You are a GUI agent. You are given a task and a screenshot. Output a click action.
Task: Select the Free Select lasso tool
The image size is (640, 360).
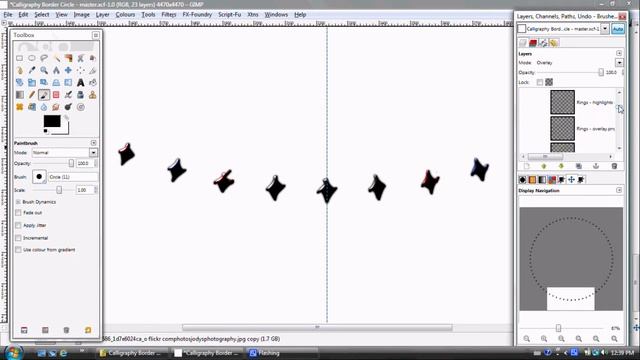click(44, 58)
